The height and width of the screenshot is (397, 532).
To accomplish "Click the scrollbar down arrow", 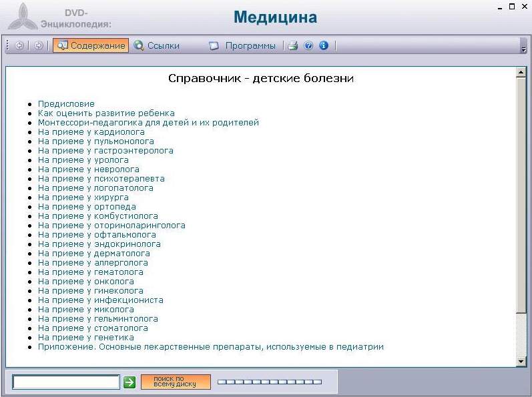I will (x=522, y=362).
